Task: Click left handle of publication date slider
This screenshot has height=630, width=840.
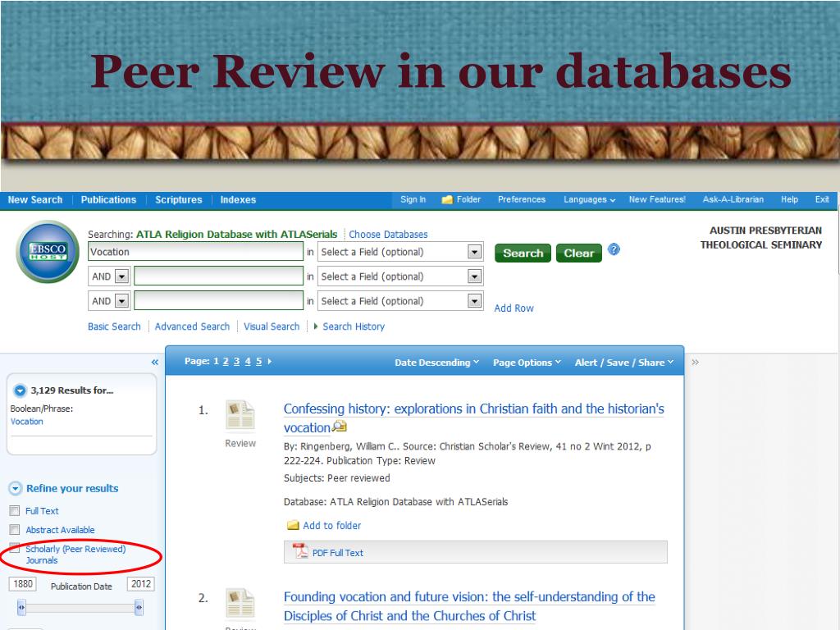Action: [21, 608]
